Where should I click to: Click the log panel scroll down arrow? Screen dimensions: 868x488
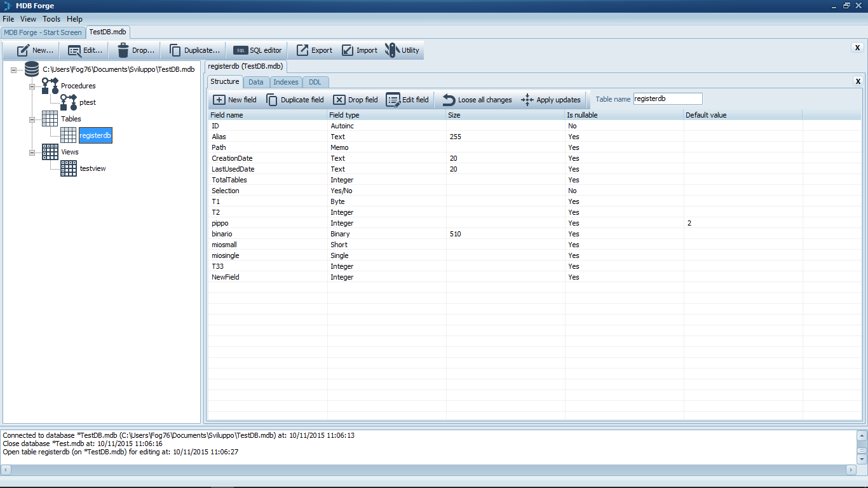pos(862,459)
